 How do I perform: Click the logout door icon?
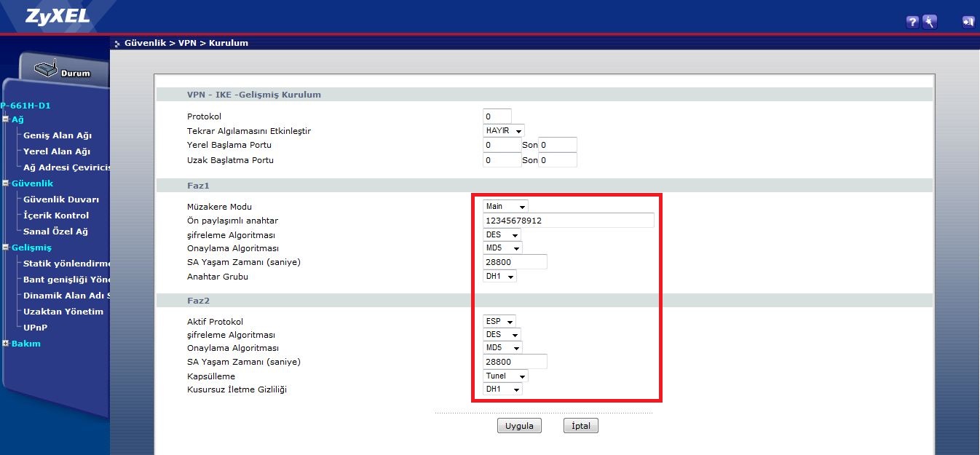(968, 22)
